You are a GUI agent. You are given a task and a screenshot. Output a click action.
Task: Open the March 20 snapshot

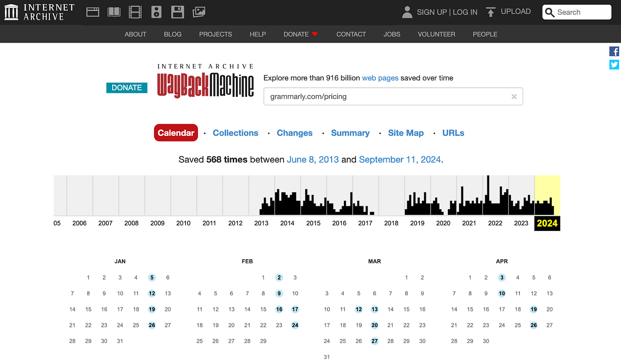[374, 325]
